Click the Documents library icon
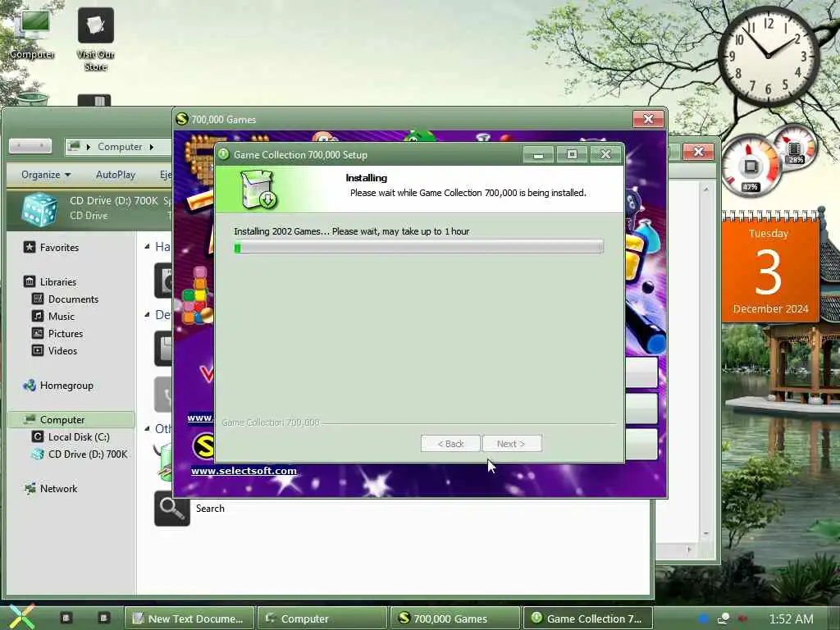 pos(38,299)
